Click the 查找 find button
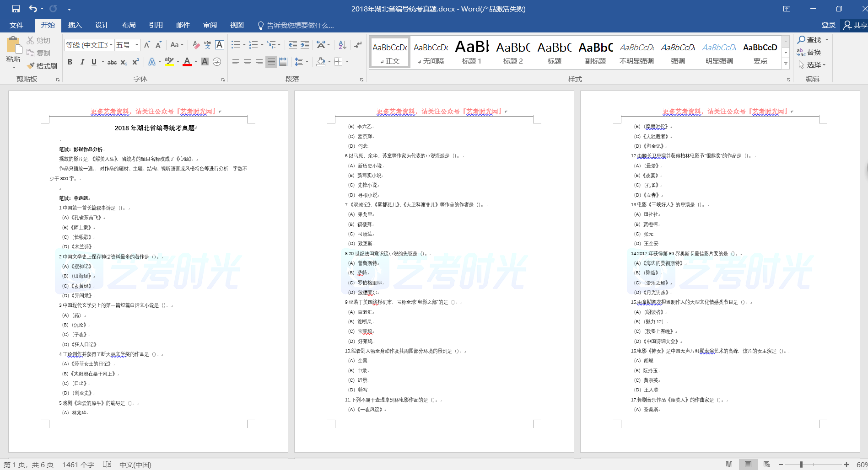 coord(809,40)
